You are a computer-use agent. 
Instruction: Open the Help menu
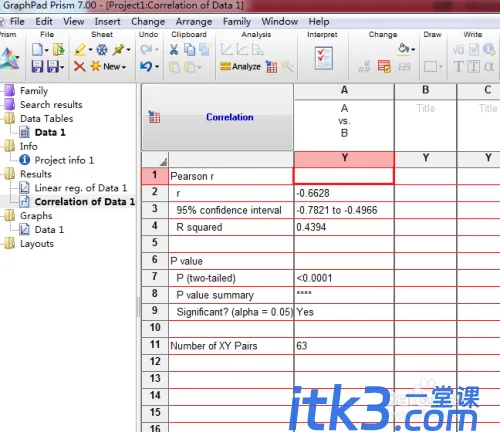pyautogui.click(x=319, y=22)
